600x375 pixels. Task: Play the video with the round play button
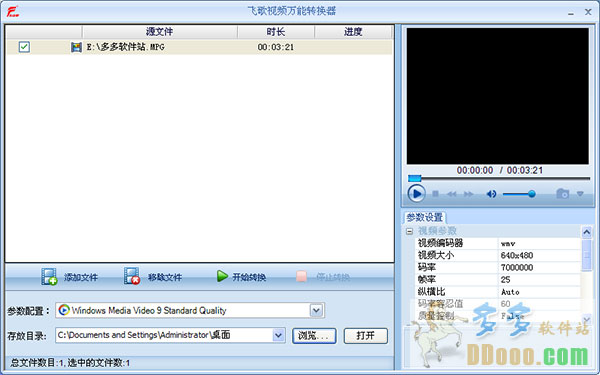(416, 194)
